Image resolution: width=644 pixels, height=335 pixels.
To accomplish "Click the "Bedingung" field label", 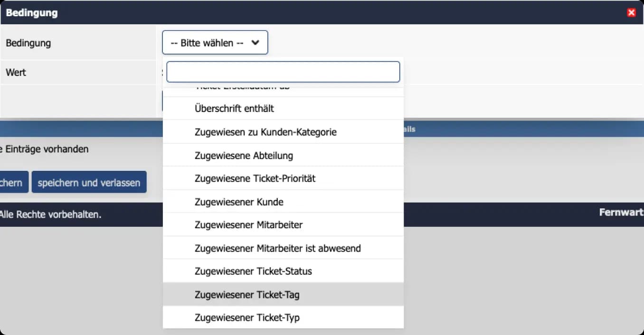I will [28, 43].
